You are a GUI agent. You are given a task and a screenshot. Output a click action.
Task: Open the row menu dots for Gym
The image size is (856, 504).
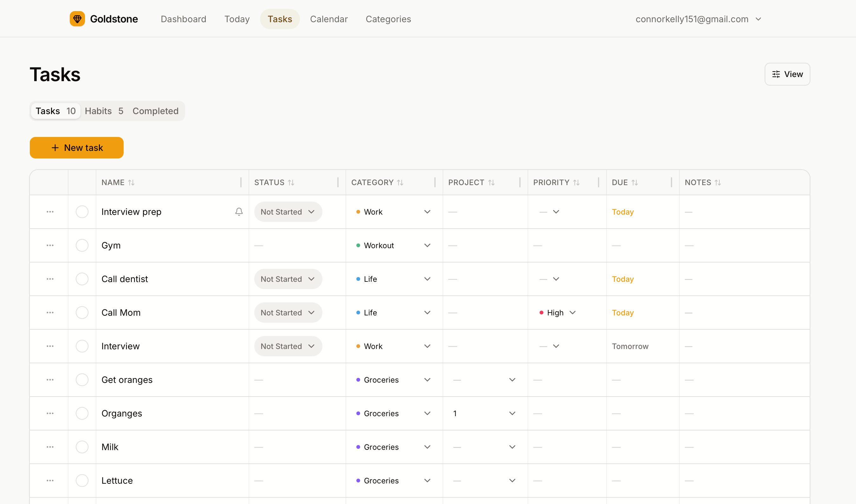pos(50,245)
